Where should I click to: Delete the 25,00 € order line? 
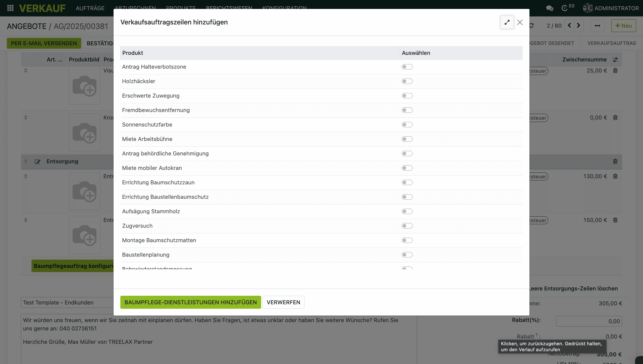[x=615, y=71]
